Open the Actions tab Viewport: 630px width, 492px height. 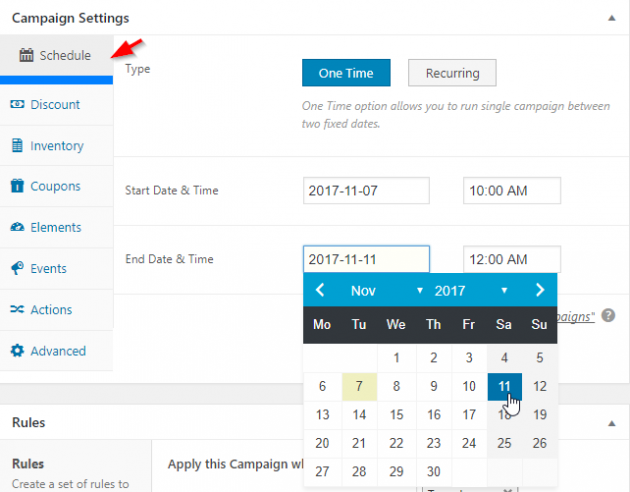coord(56,309)
